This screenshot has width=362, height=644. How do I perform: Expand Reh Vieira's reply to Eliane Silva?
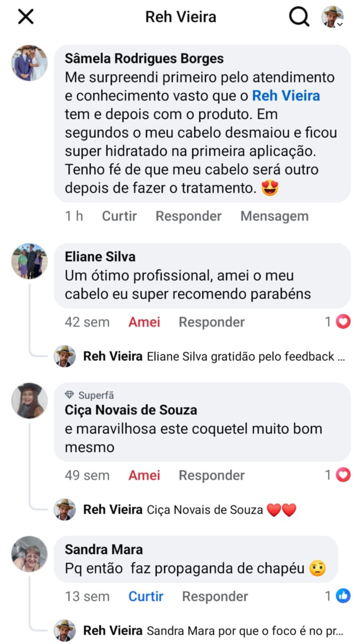[x=214, y=356]
